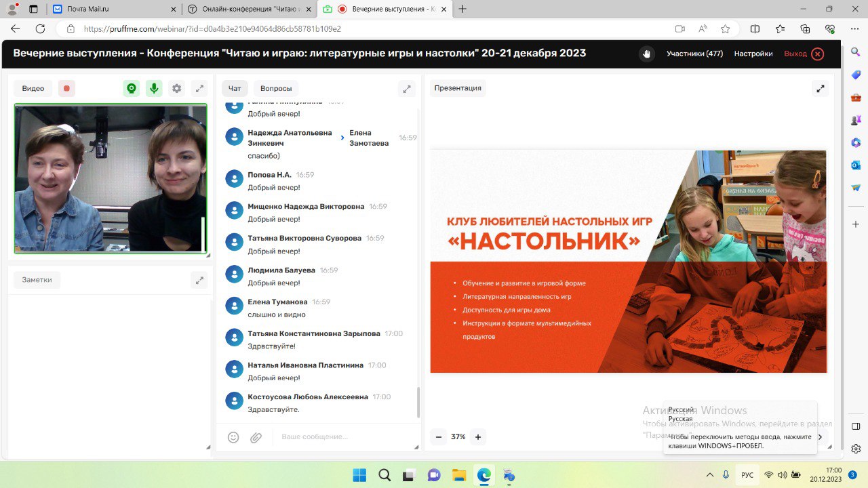Open video settings gear icon

coord(177,88)
